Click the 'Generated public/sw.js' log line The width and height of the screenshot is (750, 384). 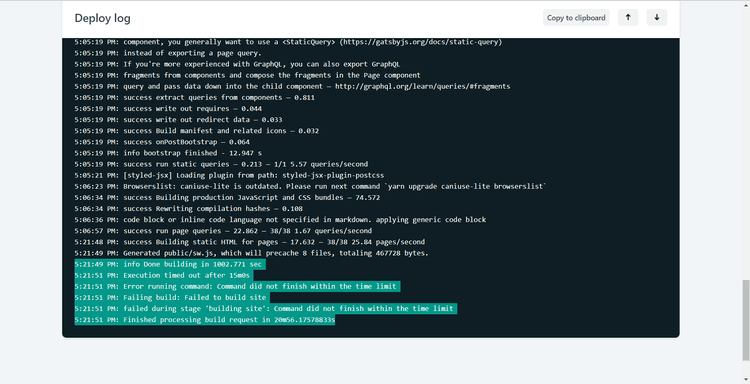click(252, 253)
